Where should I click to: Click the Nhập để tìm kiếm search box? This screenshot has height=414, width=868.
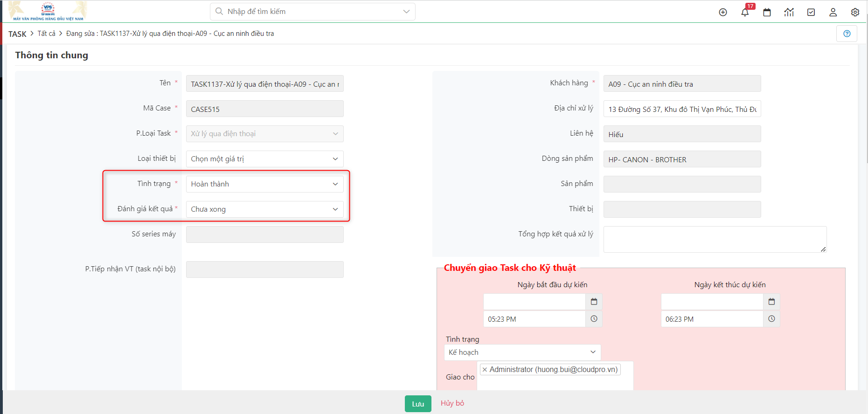pos(312,11)
